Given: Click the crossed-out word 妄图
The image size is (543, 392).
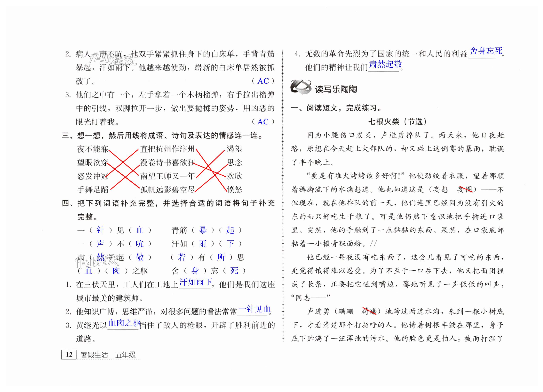Looking at the screenshot, I should tap(465, 190).
